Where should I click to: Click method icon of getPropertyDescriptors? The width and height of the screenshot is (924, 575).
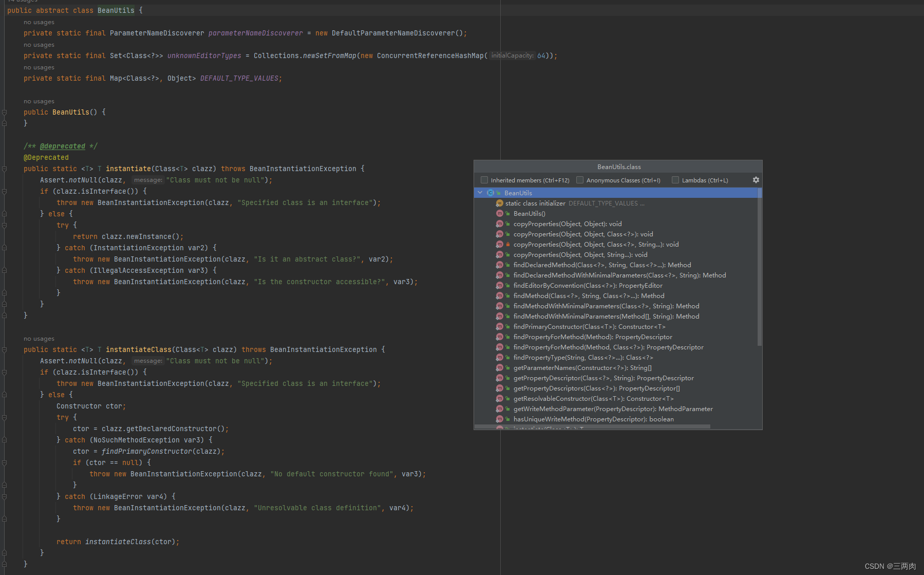pyautogui.click(x=499, y=388)
